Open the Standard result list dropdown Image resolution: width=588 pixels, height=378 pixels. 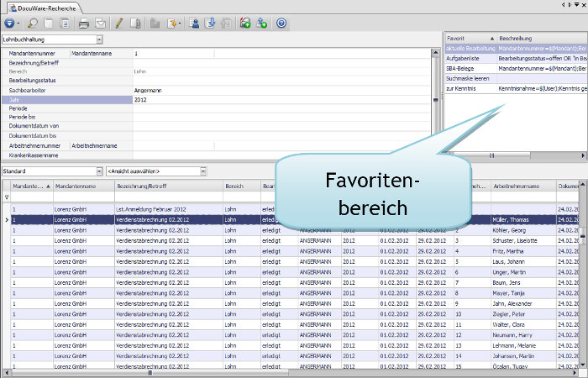[99, 171]
